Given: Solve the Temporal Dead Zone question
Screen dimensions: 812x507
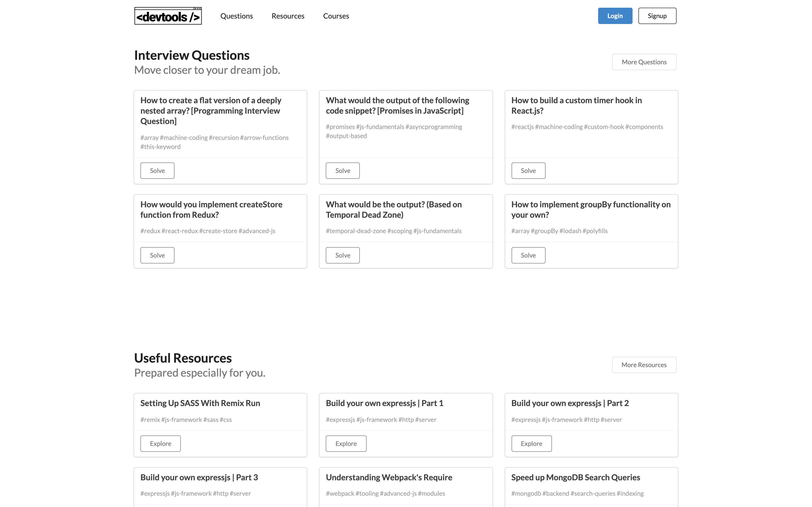Looking at the screenshot, I should pyautogui.click(x=343, y=255).
